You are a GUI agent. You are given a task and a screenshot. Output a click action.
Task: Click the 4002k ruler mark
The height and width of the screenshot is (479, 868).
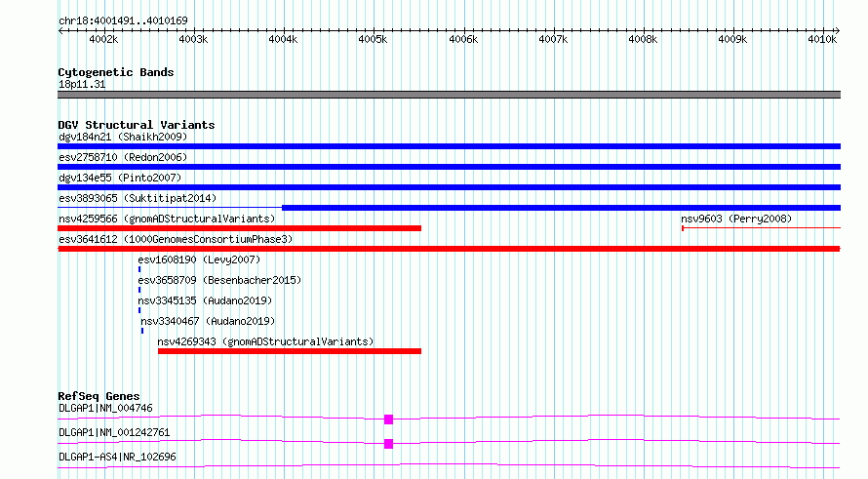[x=103, y=39]
